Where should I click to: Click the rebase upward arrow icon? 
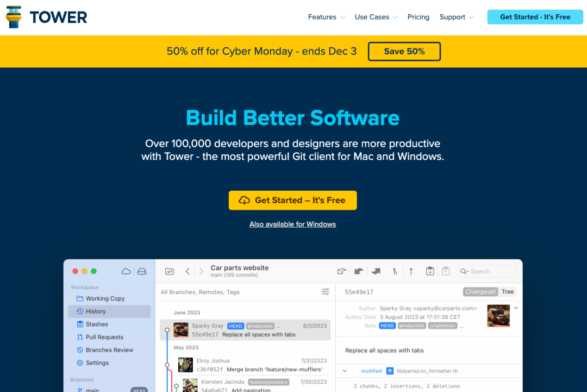point(411,271)
